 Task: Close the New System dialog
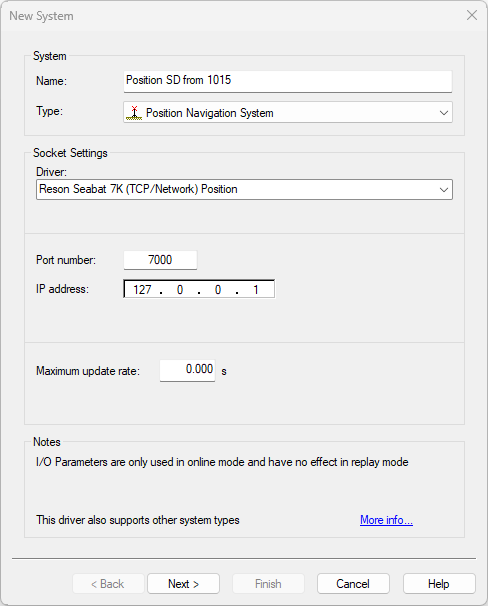tap(472, 15)
